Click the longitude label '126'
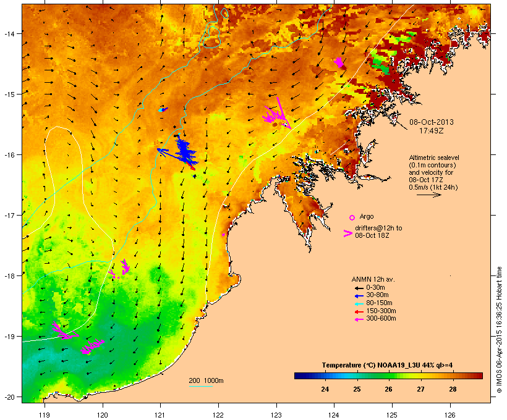This screenshot has height=420, width=507. (x=450, y=415)
